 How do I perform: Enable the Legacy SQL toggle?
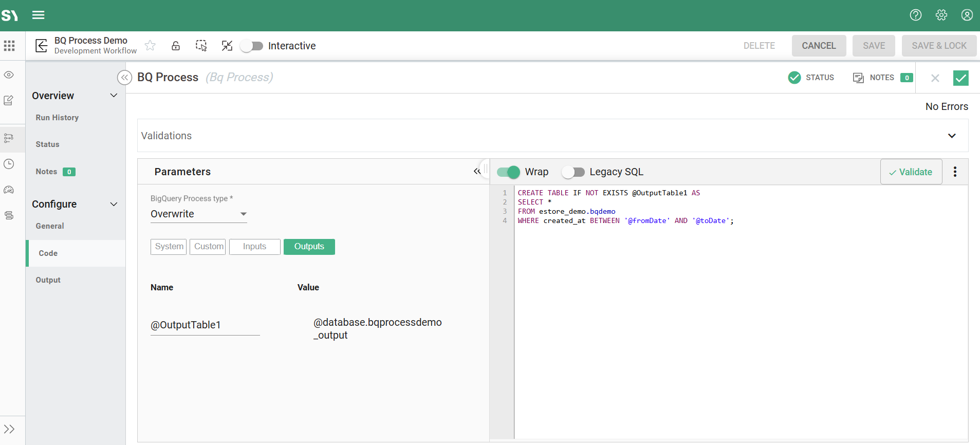pos(573,172)
